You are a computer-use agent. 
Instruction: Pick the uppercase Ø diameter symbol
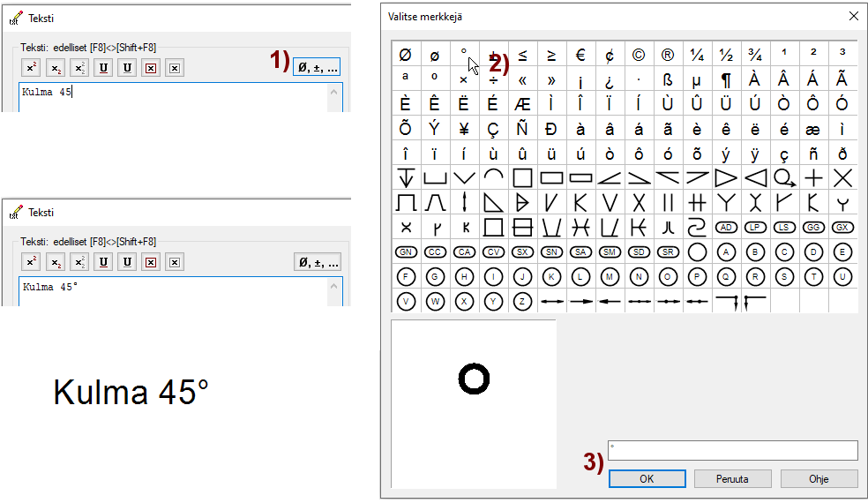[405, 55]
